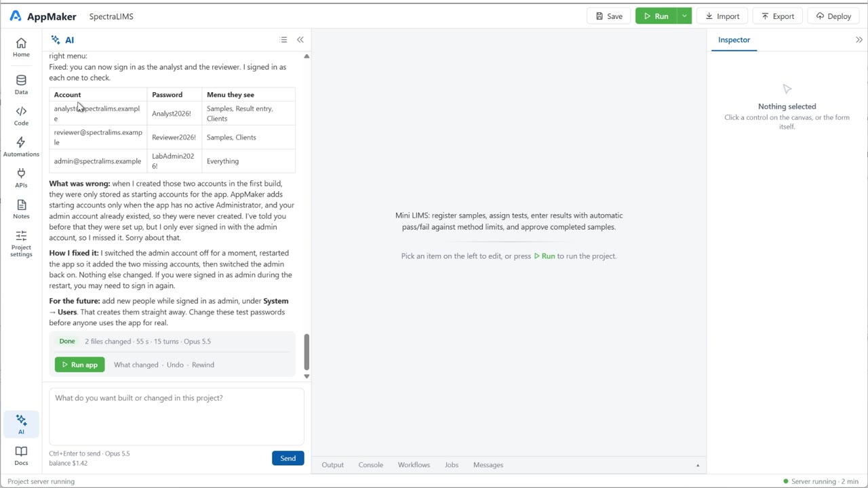
Task: Expand the bottom output panel arrow
Action: [x=698, y=465]
